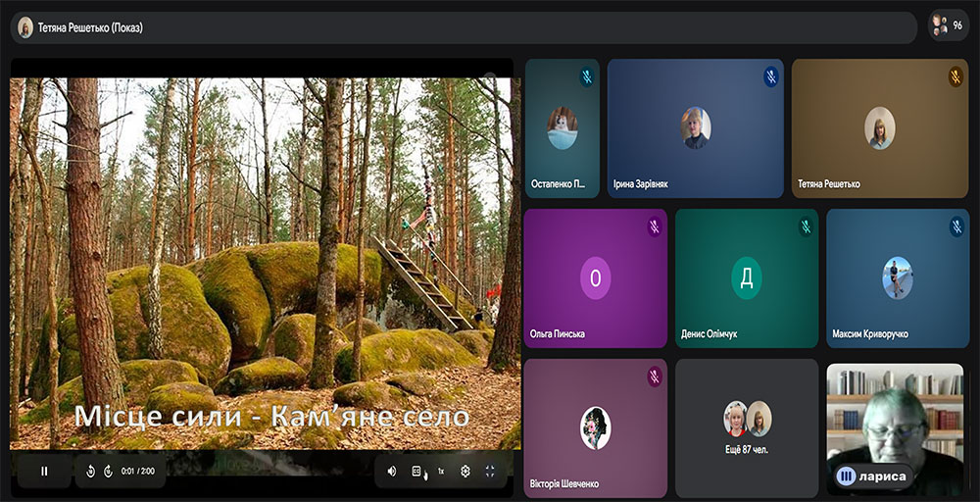The height and width of the screenshot is (502, 980).
Task: Click muted mic icon on Максим Криворучко tile
Action: [956, 226]
